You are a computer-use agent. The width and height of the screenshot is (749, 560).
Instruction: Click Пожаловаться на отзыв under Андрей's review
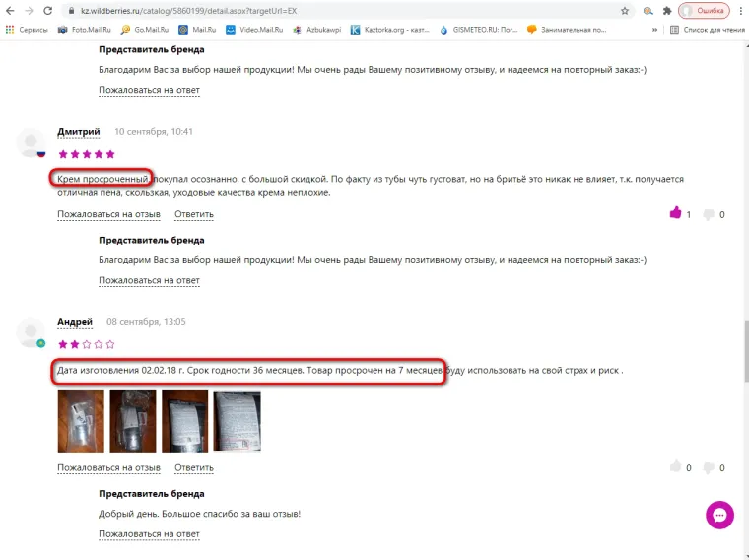click(109, 467)
